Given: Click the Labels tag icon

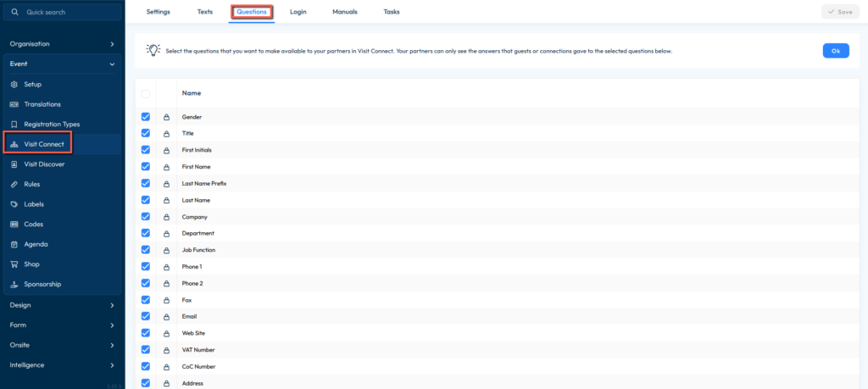Looking at the screenshot, I should [x=14, y=204].
